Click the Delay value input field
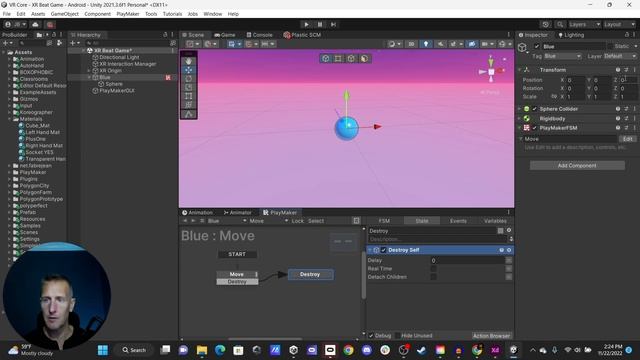Viewport: 640px width, 360px height. tap(467, 260)
